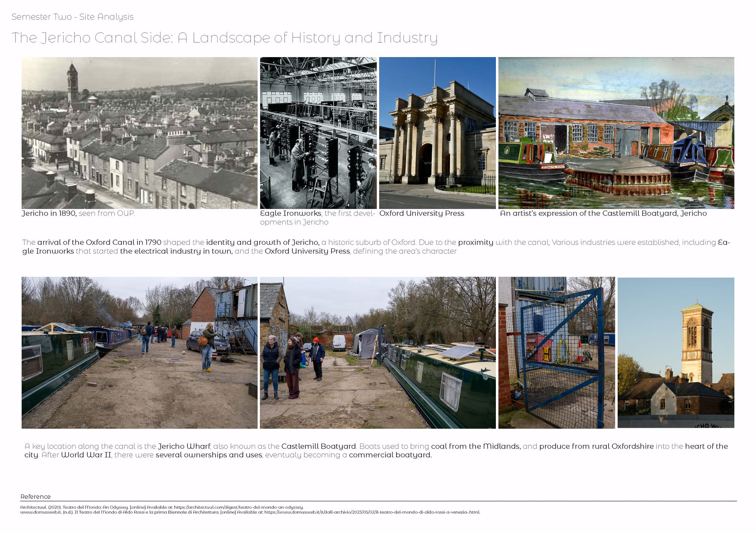The image size is (756, 534).
Task: Select the main title 'The Jericho Canal Side'
Action: pos(224,38)
